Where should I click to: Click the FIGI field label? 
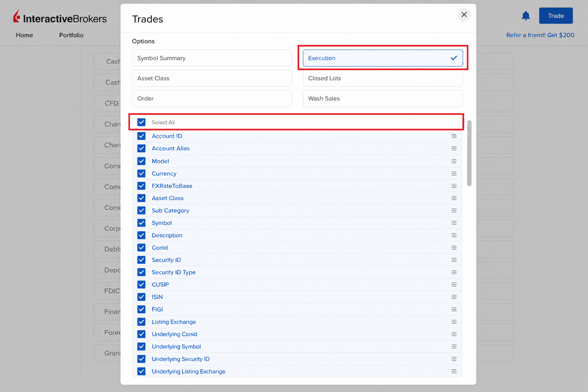[x=157, y=309]
